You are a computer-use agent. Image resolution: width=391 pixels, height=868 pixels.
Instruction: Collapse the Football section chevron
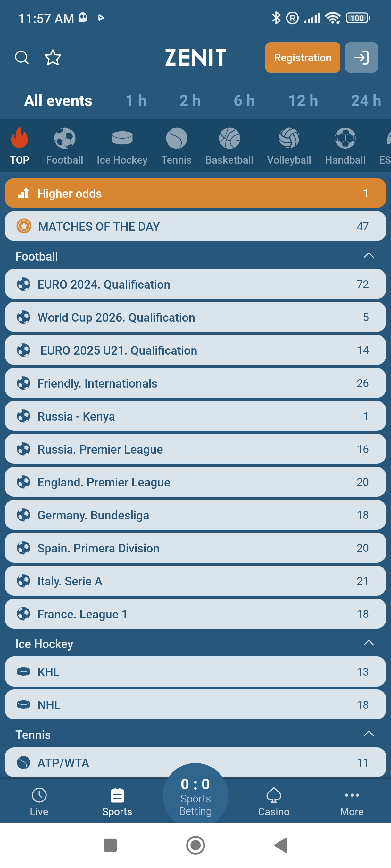click(x=369, y=255)
